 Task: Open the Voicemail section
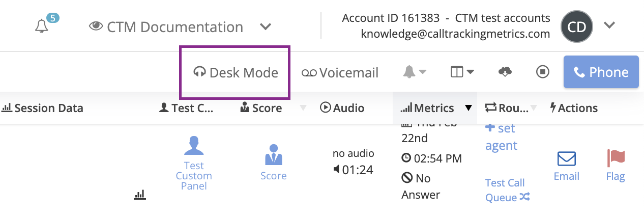pos(340,72)
